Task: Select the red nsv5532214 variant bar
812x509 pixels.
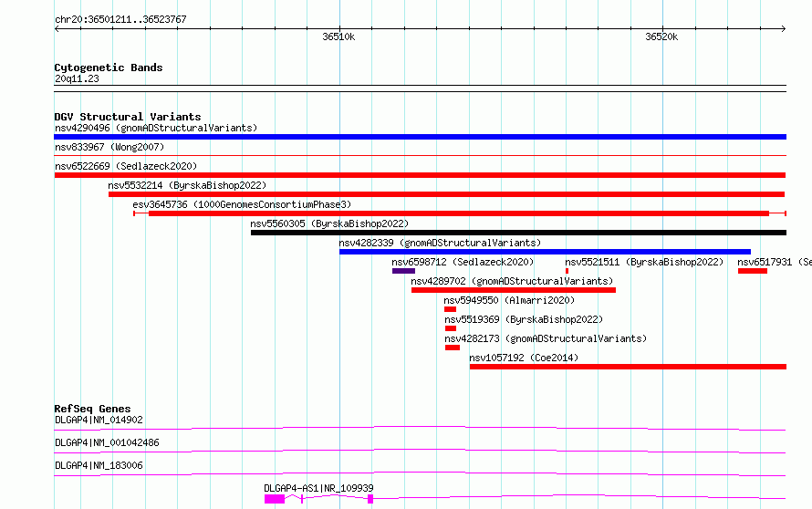Action: 446,194
